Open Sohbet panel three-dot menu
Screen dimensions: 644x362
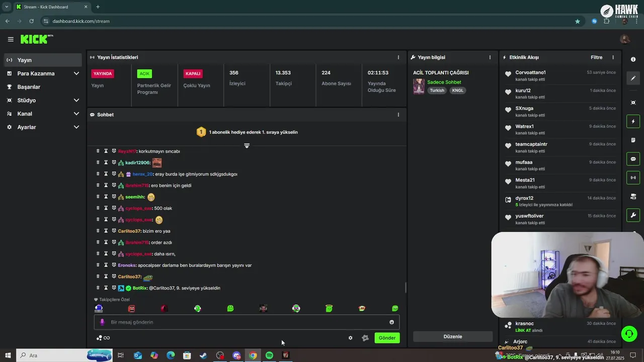pos(398,115)
